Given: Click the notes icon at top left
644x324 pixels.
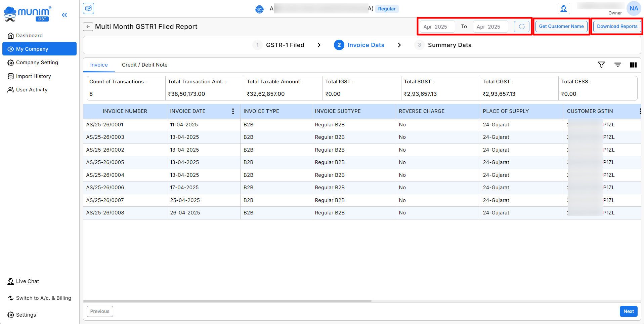Looking at the screenshot, I should [89, 8].
